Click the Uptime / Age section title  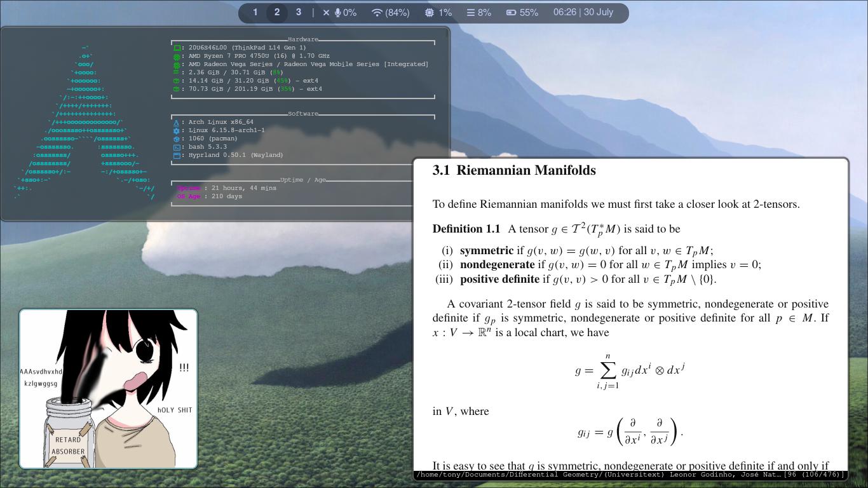(303, 180)
